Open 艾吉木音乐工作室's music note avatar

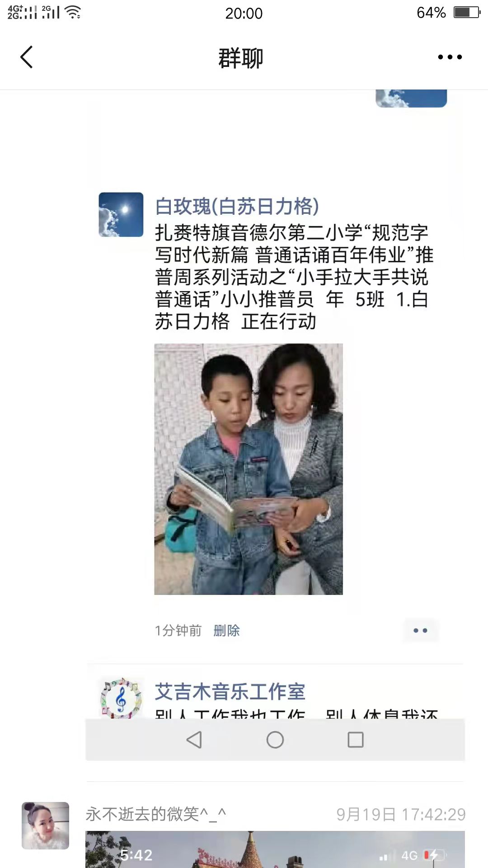(x=121, y=698)
